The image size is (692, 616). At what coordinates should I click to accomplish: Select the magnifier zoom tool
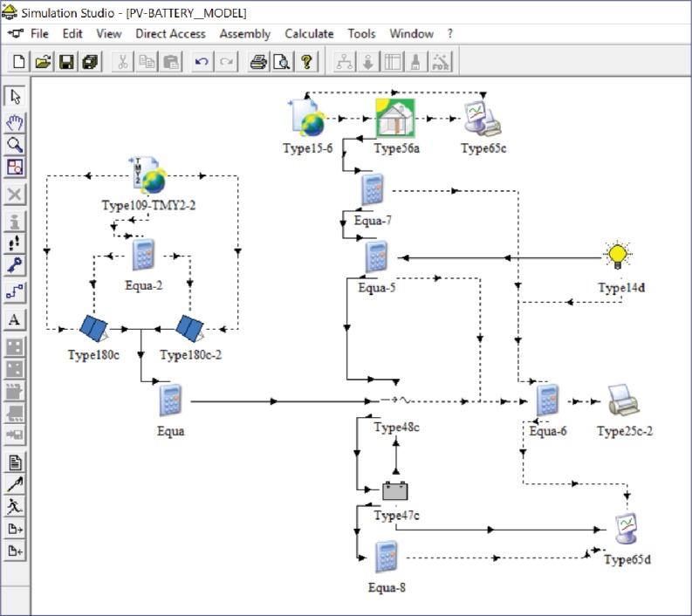pyautogui.click(x=15, y=145)
